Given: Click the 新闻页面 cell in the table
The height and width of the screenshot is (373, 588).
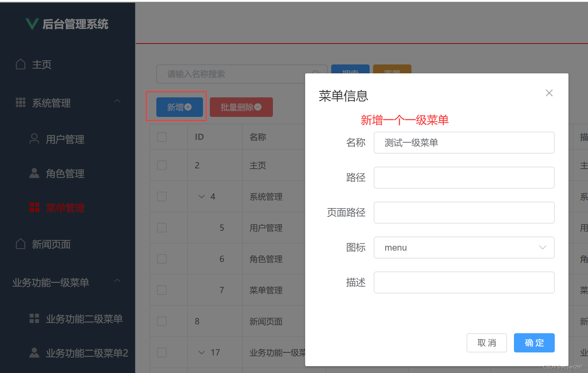Looking at the screenshot, I should coord(266,322).
